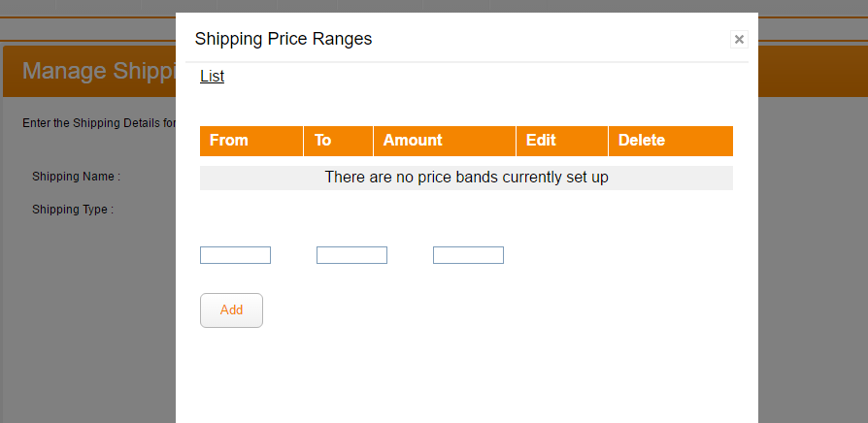
Task: Click the To column header
Action: click(x=323, y=141)
